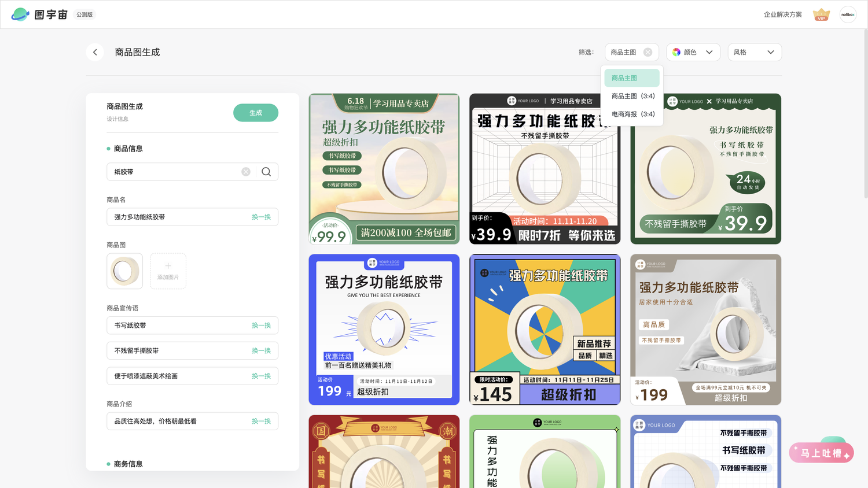Search product with the magnifier icon
The image size is (868, 488).
click(x=266, y=172)
